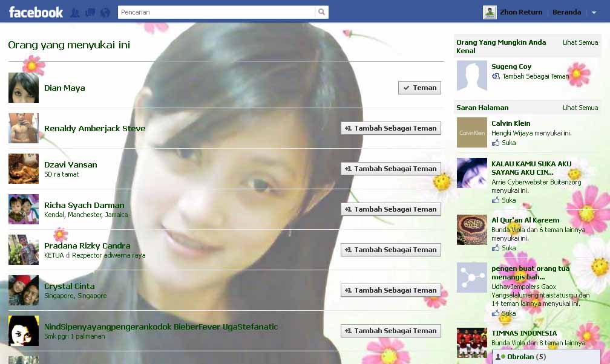Add Renaldy Amberjack Steve as friend
Image resolution: width=610 pixels, height=364 pixels.
[x=391, y=128]
